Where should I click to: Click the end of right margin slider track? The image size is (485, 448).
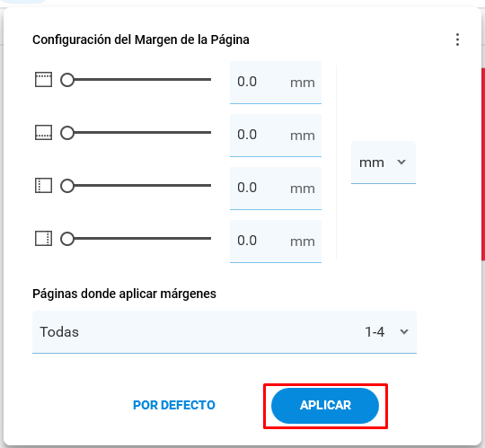(x=209, y=239)
